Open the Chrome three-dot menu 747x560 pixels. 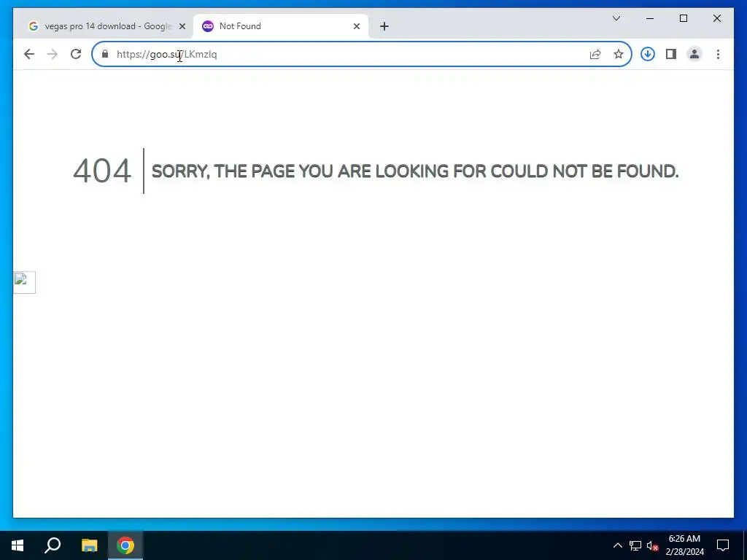pyautogui.click(x=718, y=54)
